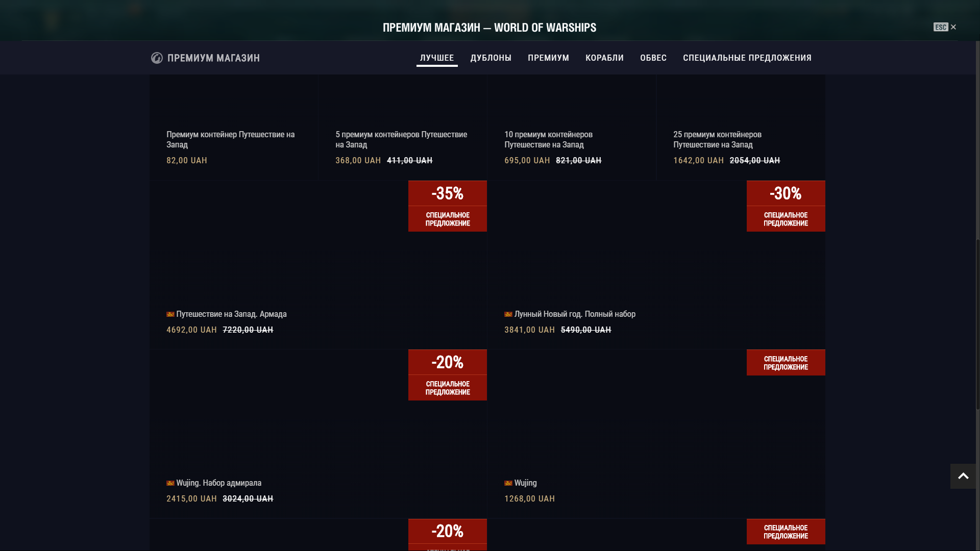Click crossed-out price 411,00 UAH
Screen dimensions: 980x551
[x=410, y=160]
